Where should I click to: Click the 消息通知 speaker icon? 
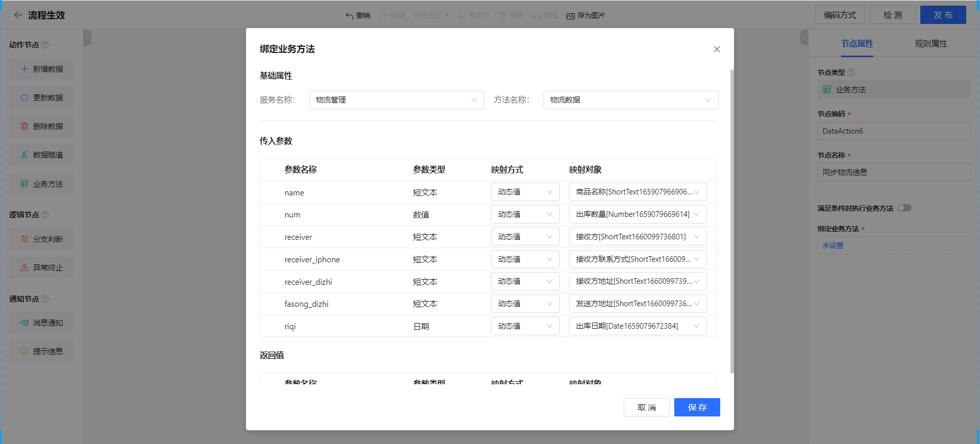(24, 323)
